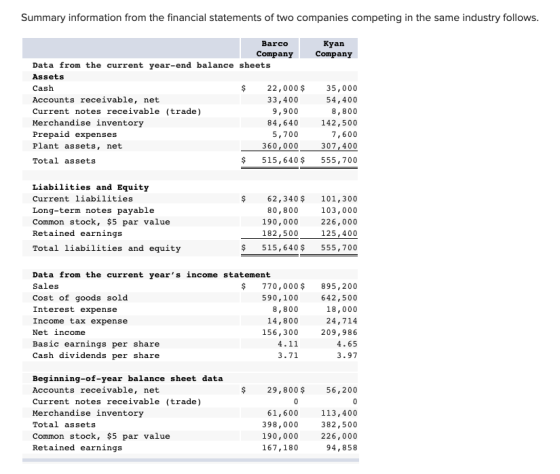Select Kyan cash value 35,000
This screenshot has height=474, width=560.
click(x=341, y=88)
